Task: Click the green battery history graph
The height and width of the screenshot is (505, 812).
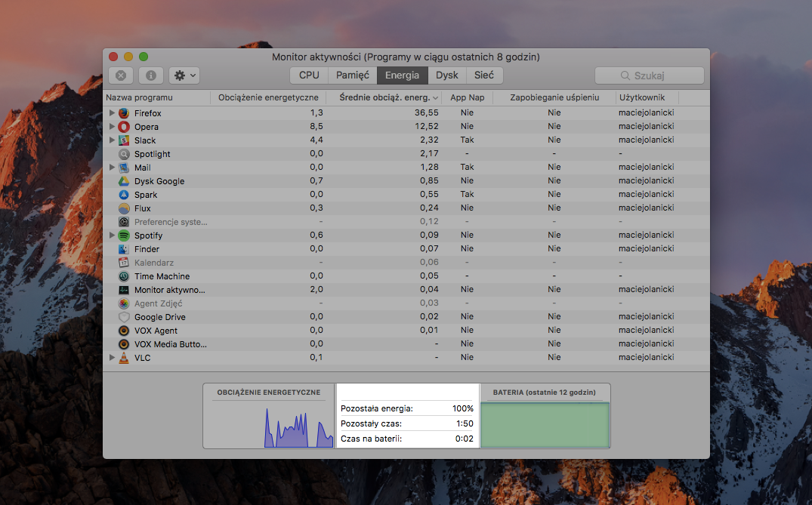Action: [x=545, y=425]
